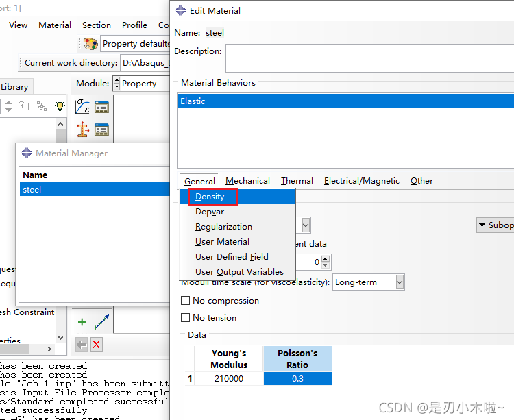The image size is (514, 420).
Task: Enable the No compression checkbox
Action: click(x=186, y=300)
